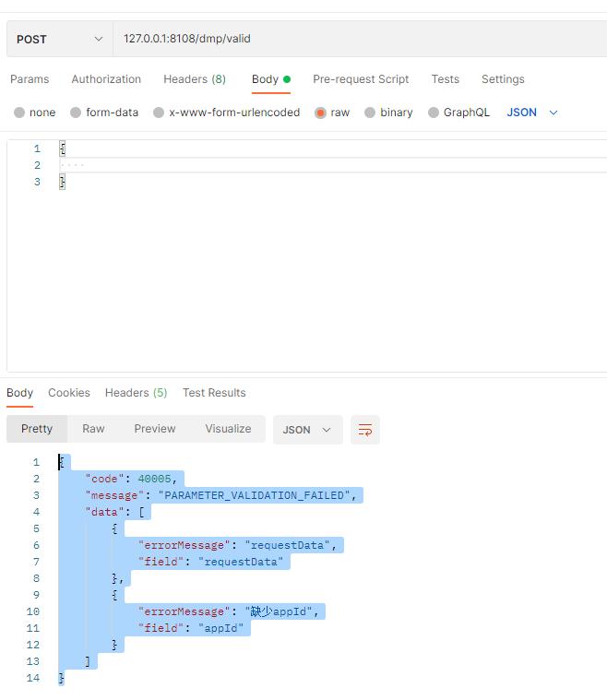This screenshot has height=700, width=607.
Task: Open the Test Results tab
Action: click(x=214, y=393)
